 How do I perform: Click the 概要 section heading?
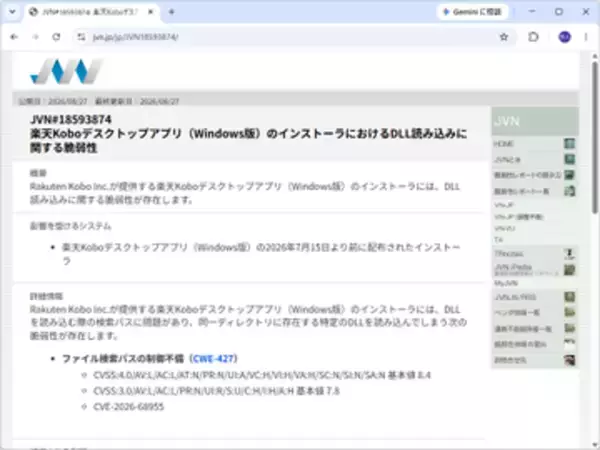pos(38,173)
